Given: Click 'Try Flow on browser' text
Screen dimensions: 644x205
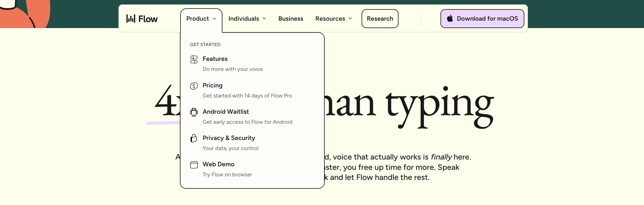Looking at the screenshot, I should (227, 175).
